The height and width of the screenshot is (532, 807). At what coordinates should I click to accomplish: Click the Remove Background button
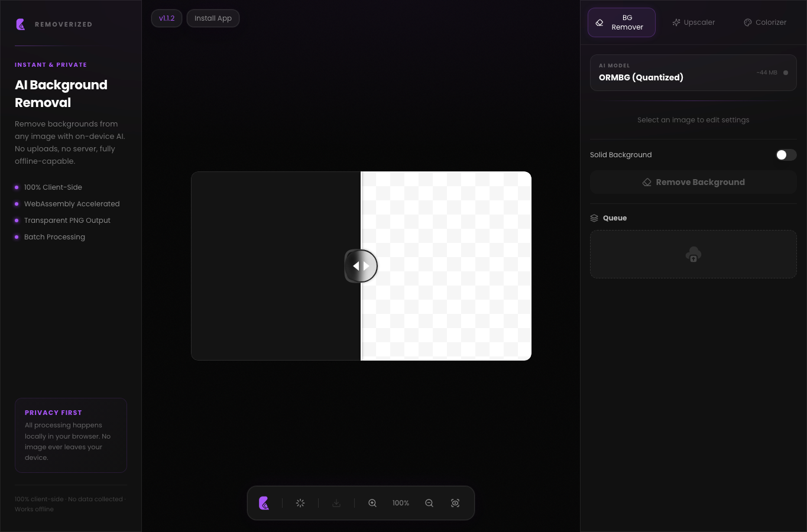[x=693, y=182]
